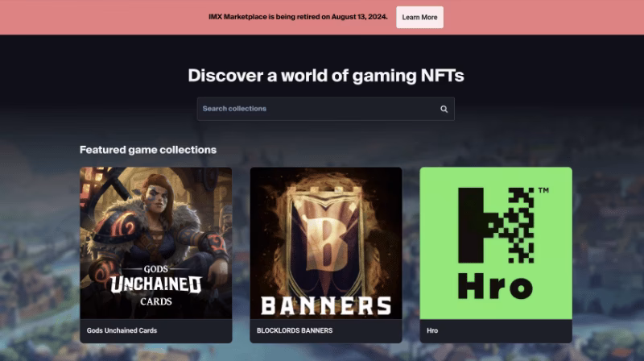Click the 'Discover a world of gaming NFTs' heading

pyautogui.click(x=326, y=76)
